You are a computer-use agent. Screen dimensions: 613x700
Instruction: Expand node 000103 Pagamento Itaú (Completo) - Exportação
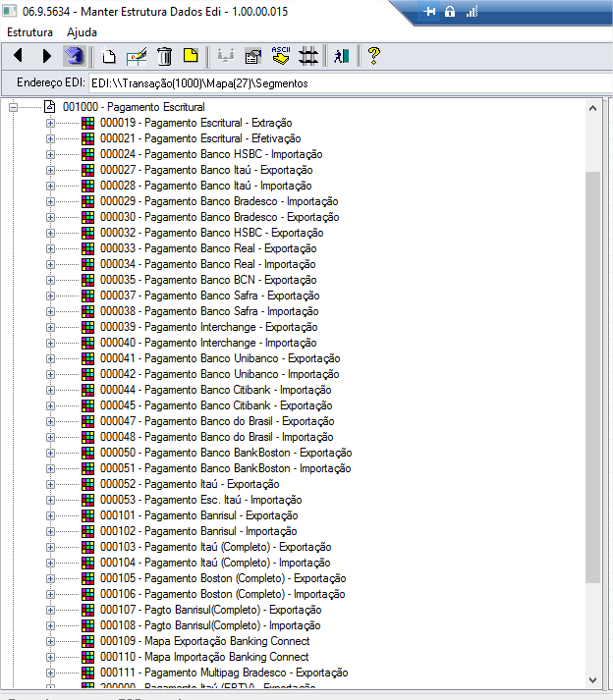pos(50,547)
